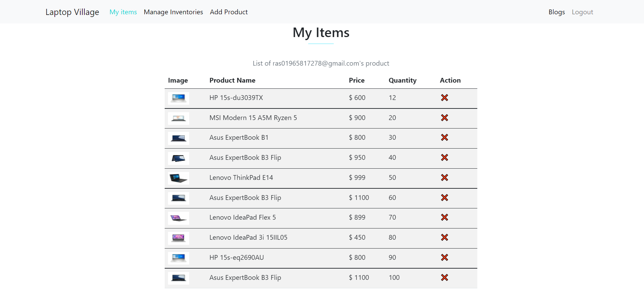Click the 'Quantity' column header
The width and height of the screenshot is (644, 306).
(402, 80)
